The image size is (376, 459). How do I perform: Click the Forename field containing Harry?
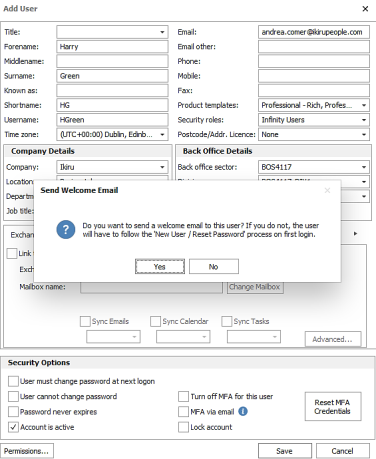(112, 47)
